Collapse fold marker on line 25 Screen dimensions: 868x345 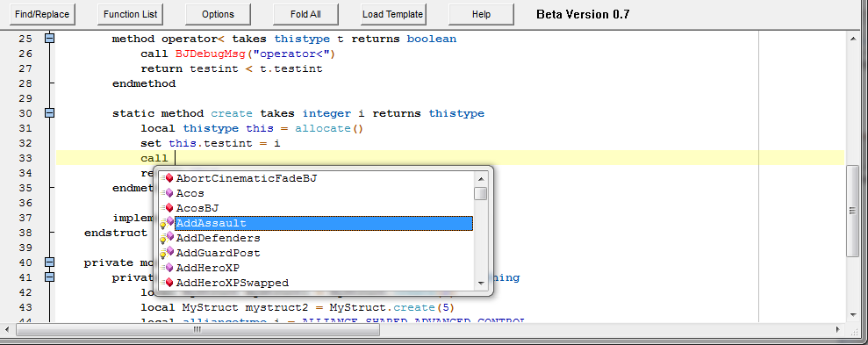coord(50,39)
